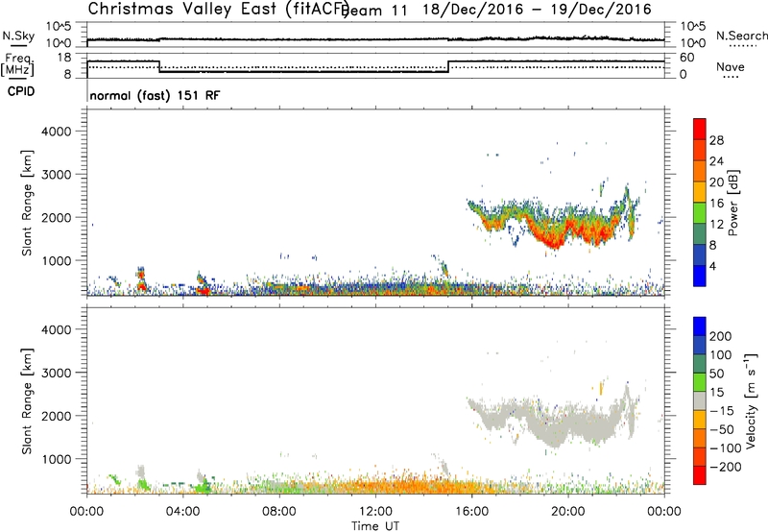
Task: Click the 24 label on Power colorbar
Action: [x=716, y=161]
